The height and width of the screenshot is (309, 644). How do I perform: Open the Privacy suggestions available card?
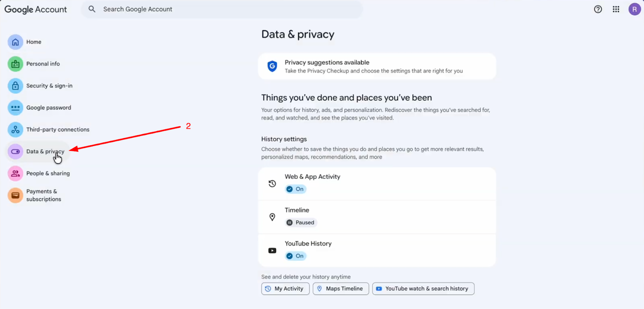377,66
